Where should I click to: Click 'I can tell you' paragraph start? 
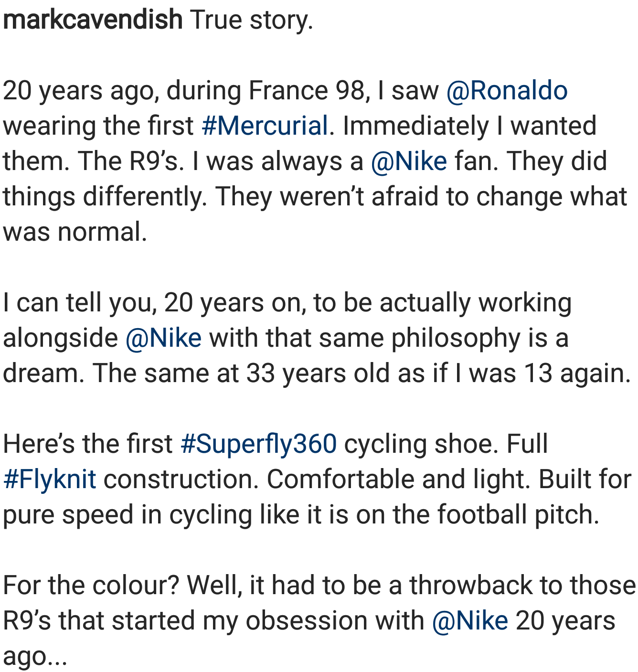(x=80, y=303)
